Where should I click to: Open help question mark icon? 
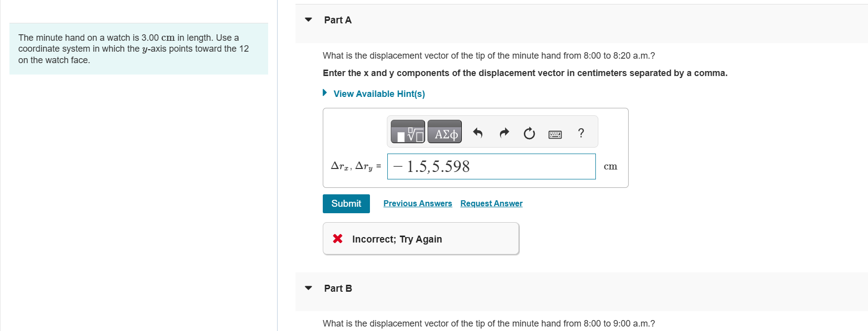(x=581, y=133)
